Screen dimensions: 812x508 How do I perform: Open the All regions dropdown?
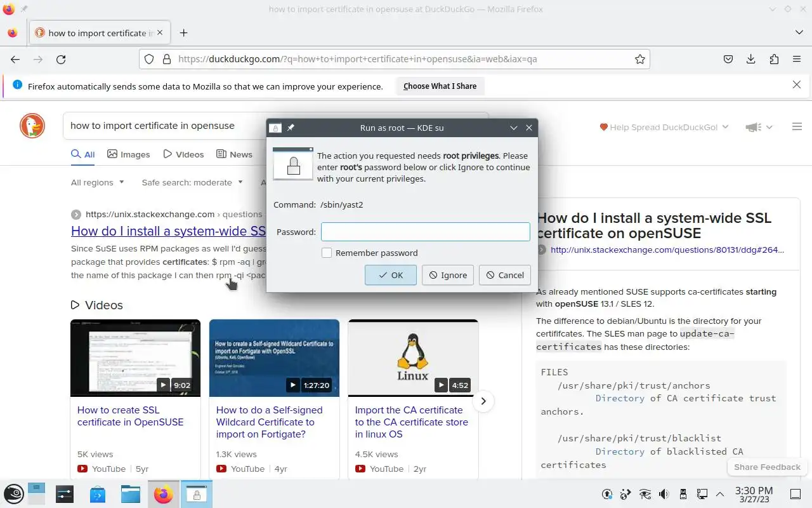pos(98,182)
